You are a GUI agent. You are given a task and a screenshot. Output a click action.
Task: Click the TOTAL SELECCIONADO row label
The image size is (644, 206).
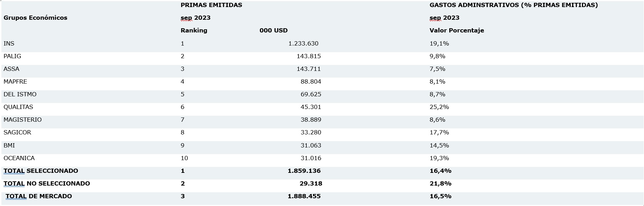coord(41,171)
